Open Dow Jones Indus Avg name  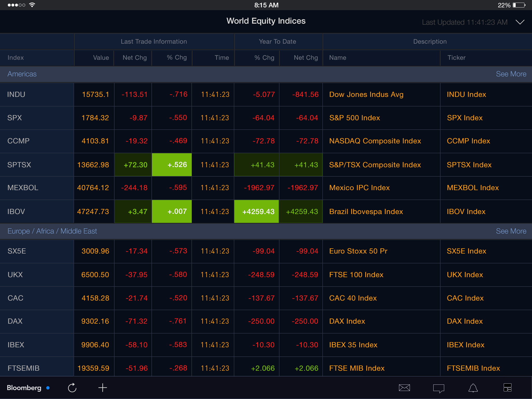pos(366,95)
